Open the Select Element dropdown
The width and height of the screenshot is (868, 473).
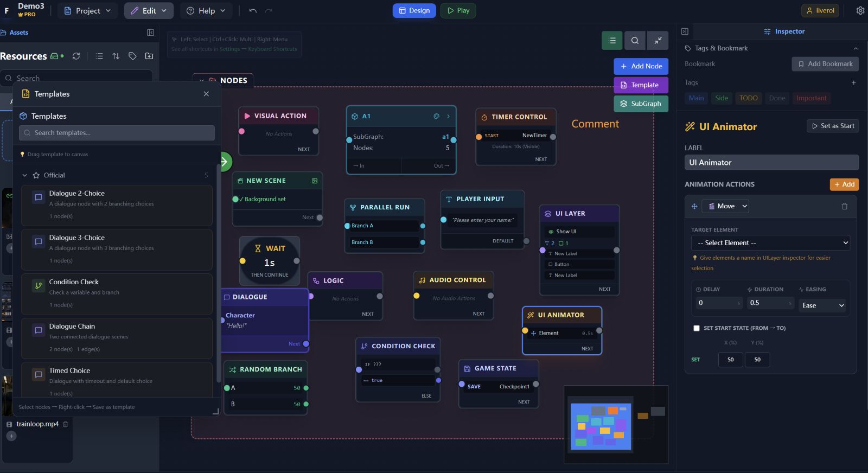pos(770,243)
